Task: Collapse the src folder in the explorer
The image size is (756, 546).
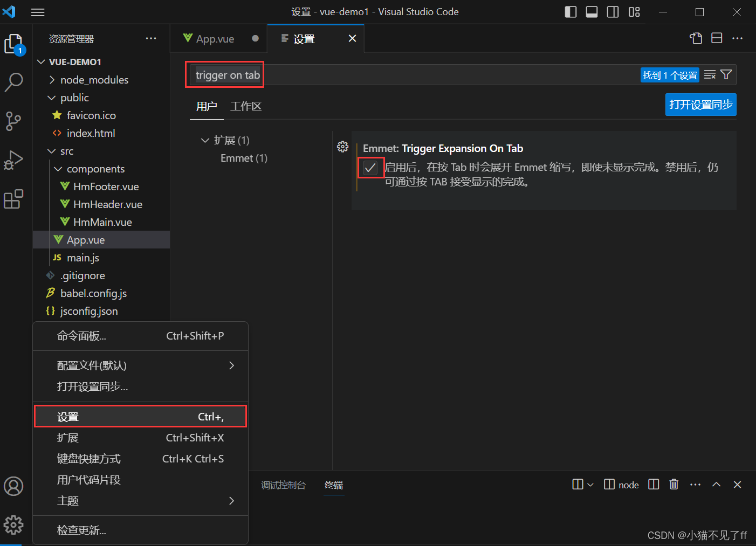Action: pos(52,151)
